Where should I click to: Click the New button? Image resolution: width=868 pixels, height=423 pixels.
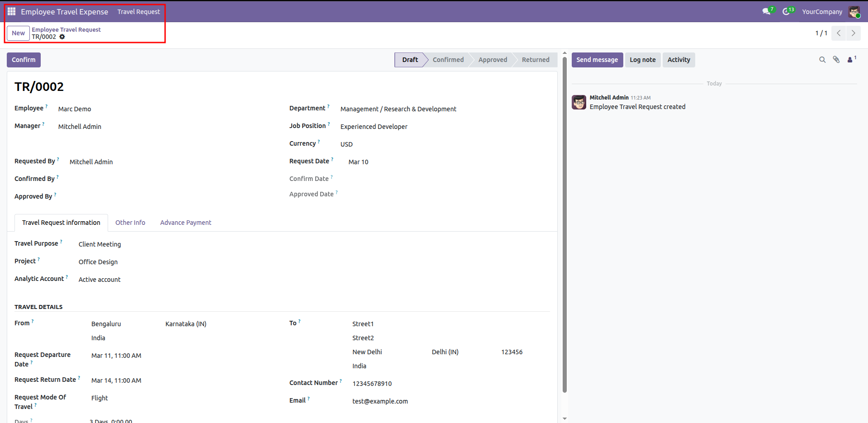(19, 33)
